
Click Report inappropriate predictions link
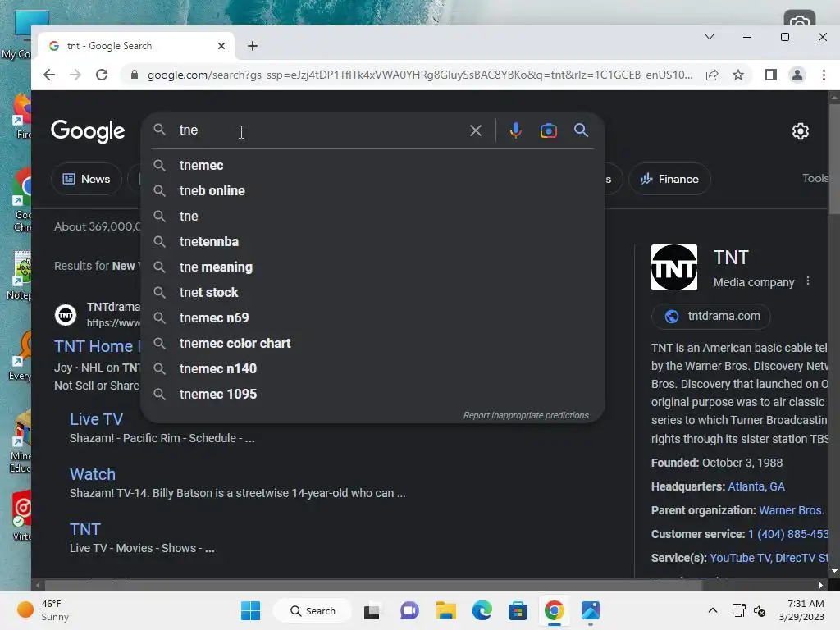point(526,415)
